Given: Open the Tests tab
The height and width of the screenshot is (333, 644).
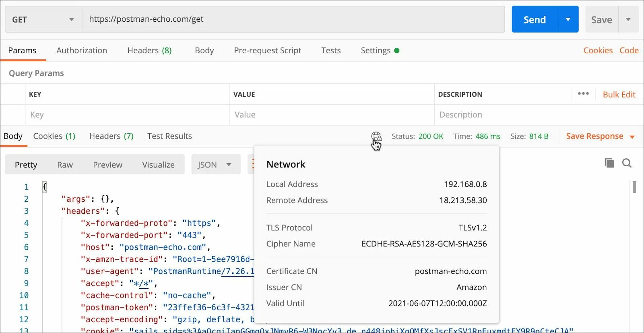Looking at the screenshot, I should 331,50.
